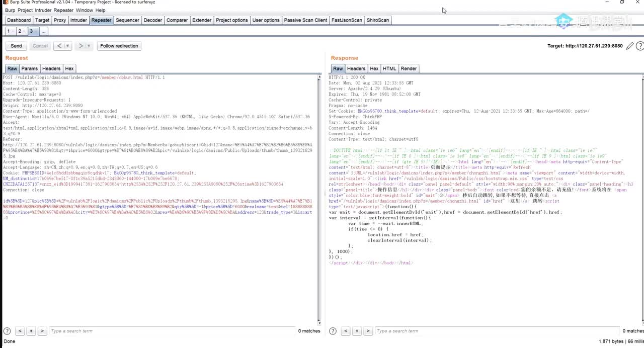Click the HTTP/1.1 200 OK line
Image resolution: width=644 pixels, height=348 pixels.
click(x=347, y=77)
